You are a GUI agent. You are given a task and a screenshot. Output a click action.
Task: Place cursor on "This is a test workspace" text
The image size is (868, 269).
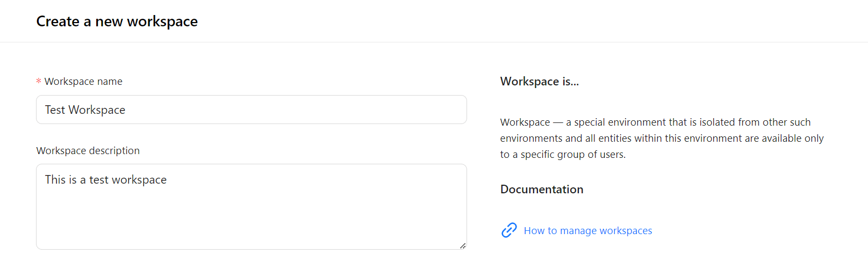(106, 180)
